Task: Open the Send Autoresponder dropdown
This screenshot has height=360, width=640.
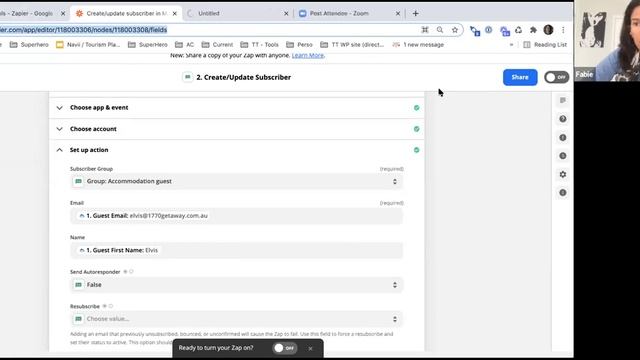Action: tap(237, 284)
